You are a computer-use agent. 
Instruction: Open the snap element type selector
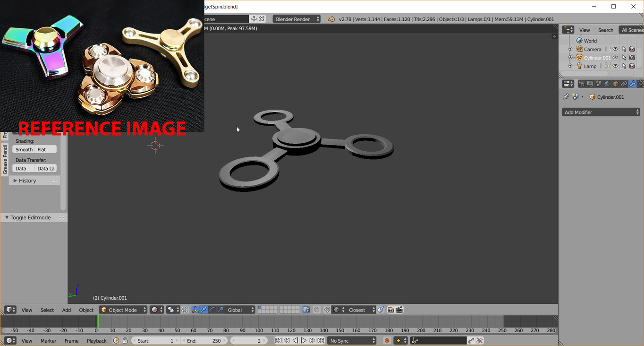pos(339,310)
